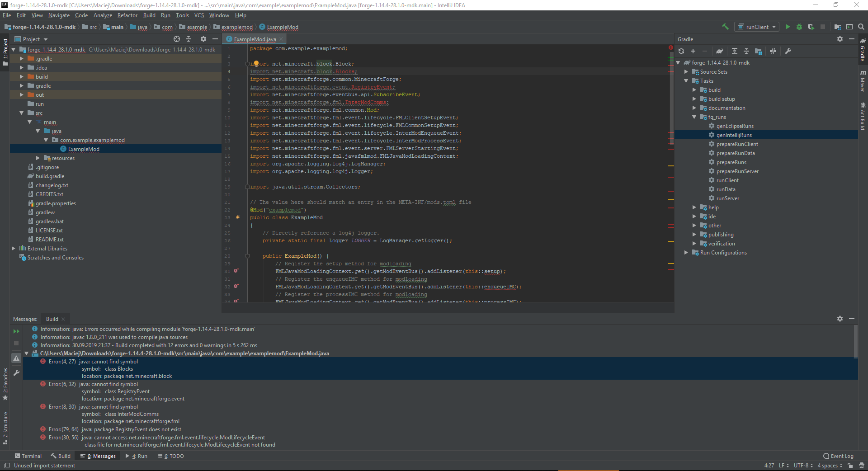Collapse all nodes in Gradle panel
This screenshot has height=471, width=868.
[746, 51]
